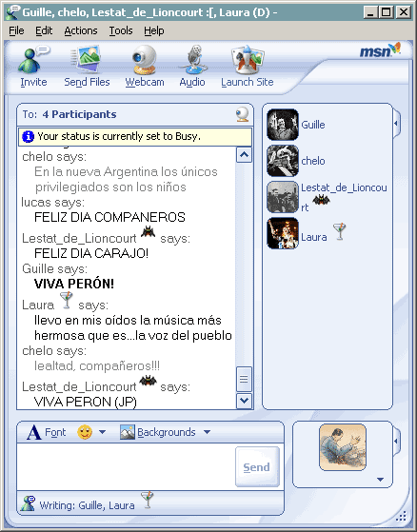Click message 'FELIZ DIA CARAJO!'

pyautogui.click(x=91, y=253)
